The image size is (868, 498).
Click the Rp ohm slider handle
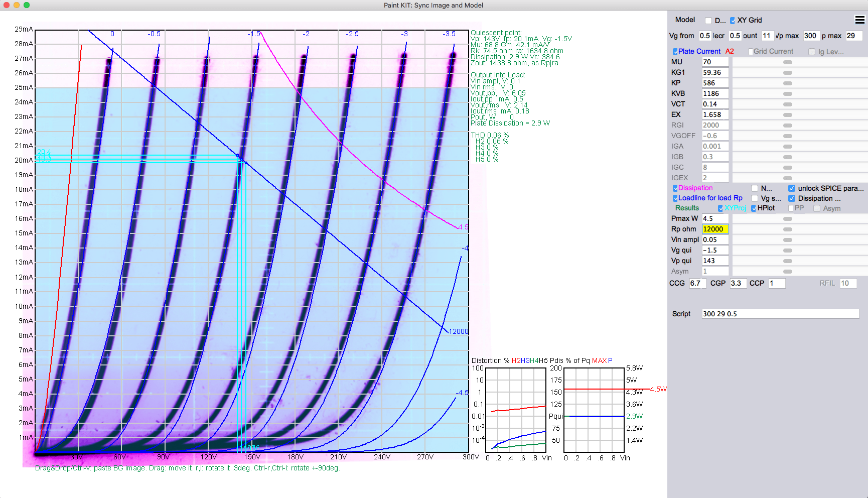click(788, 229)
